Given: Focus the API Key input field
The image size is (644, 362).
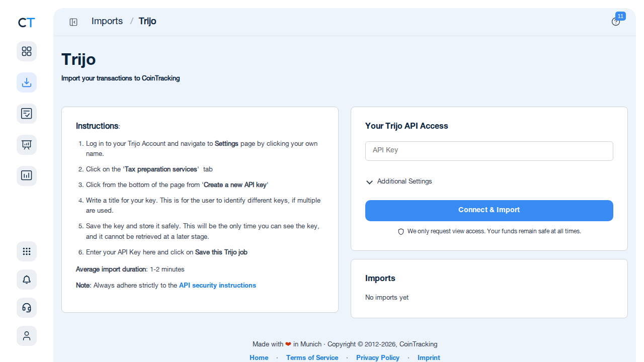Looking at the screenshot, I should tap(489, 151).
